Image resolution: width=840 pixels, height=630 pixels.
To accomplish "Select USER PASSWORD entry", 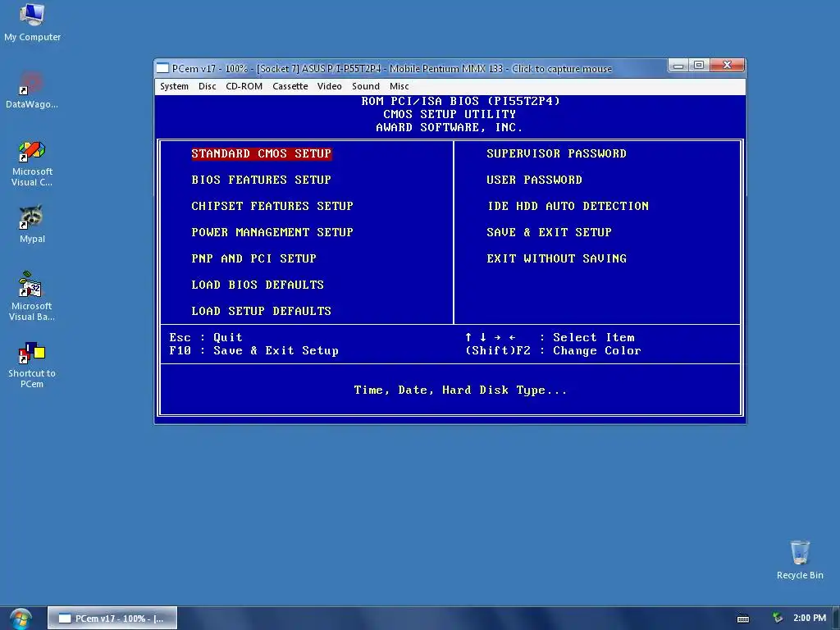I will pyautogui.click(x=534, y=180).
